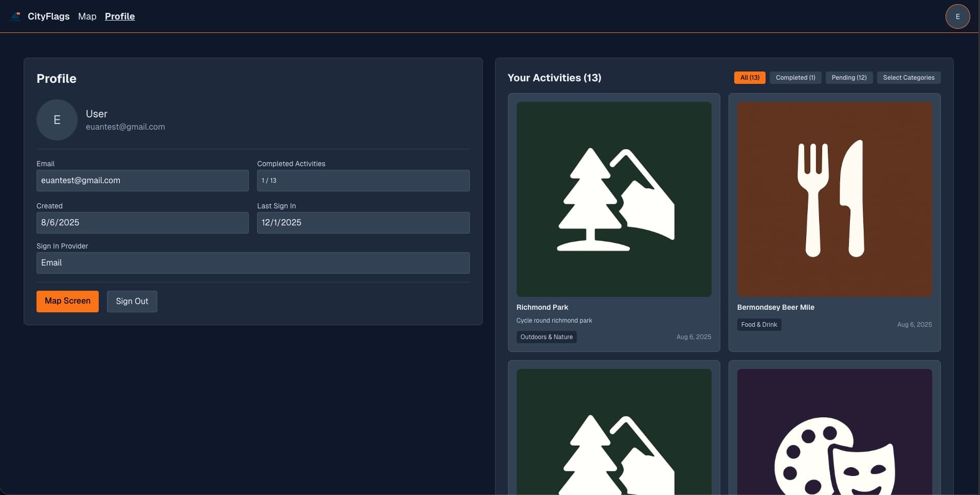This screenshot has height=495, width=980.
Task: Select the Profile tab in the navigation
Action: (120, 16)
